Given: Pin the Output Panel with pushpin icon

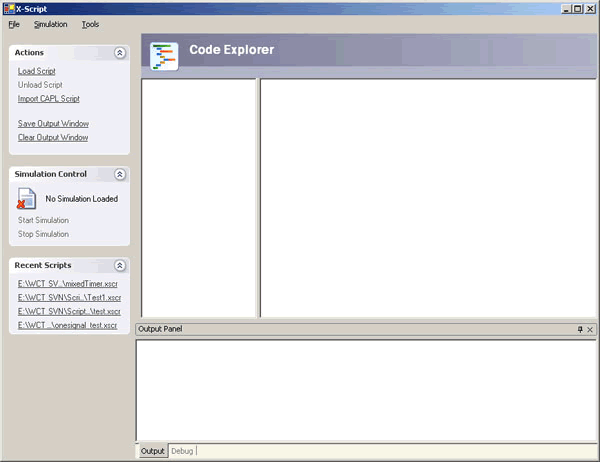Looking at the screenshot, I should coord(579,329).
